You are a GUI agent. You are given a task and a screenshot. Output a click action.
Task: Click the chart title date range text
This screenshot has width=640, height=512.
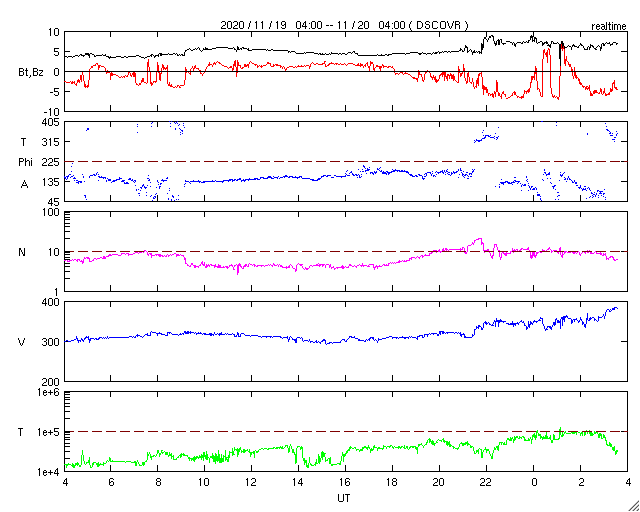coord(344,25)
